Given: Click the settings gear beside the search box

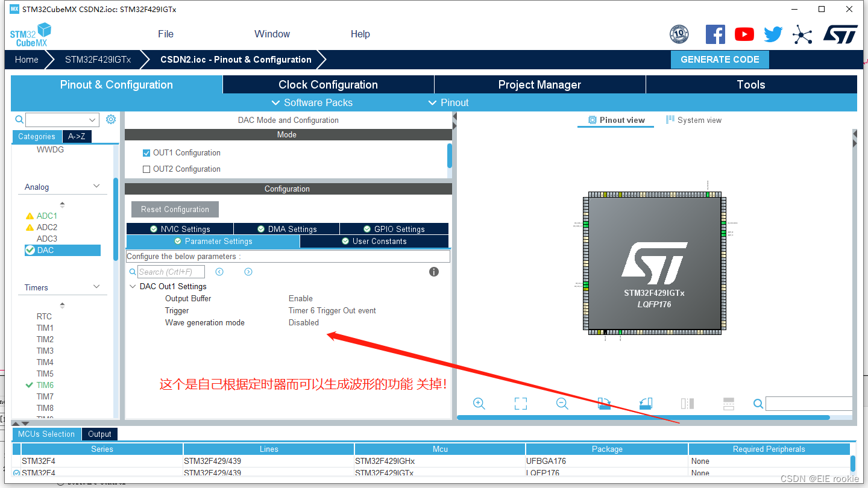Looking at the screenshot, I should point(110,119).
